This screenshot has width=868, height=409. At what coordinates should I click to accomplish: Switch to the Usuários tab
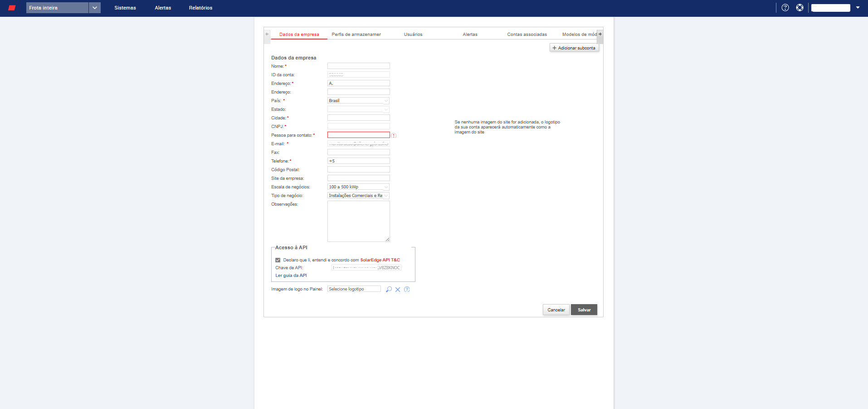tap(413, 34)
